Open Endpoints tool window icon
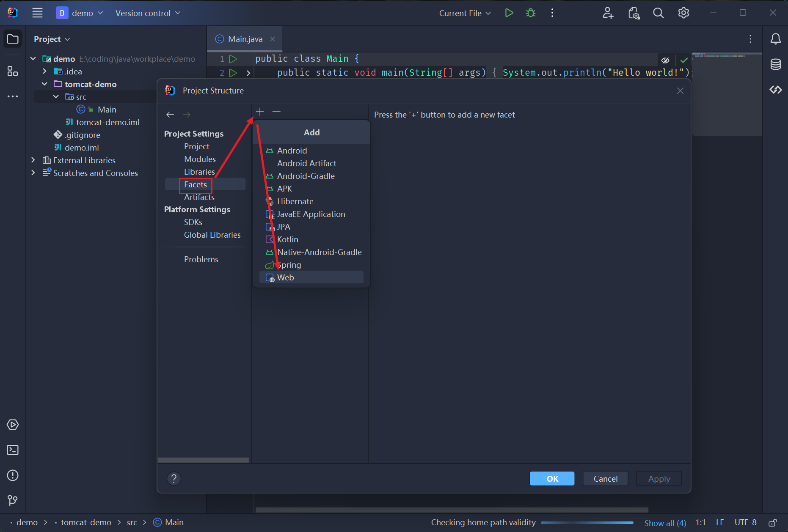 click(x=775, y=90)
